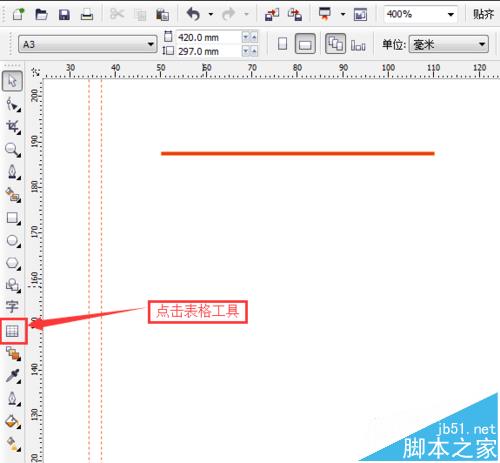Screen dimensions: 500x463
Task: Click the page height field 297.0 mm
Action: pyautogui.click(x=208, y=51)
